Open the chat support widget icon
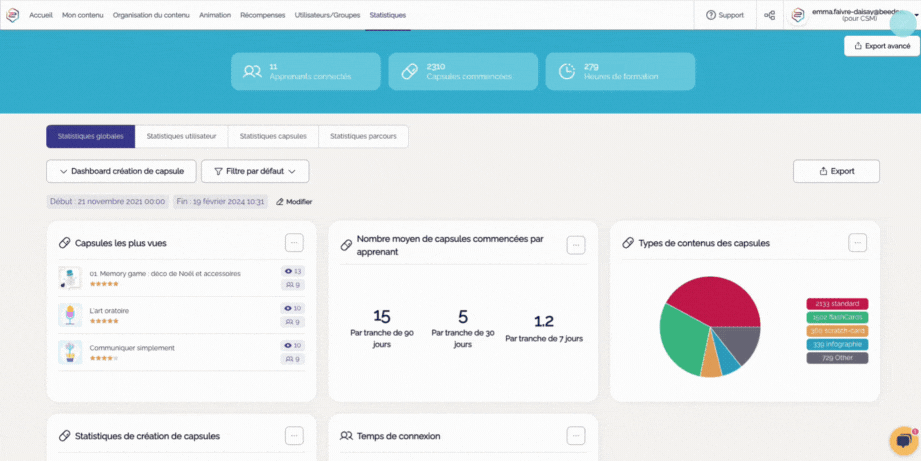This screenshot has width=921, height=461. 902,441
